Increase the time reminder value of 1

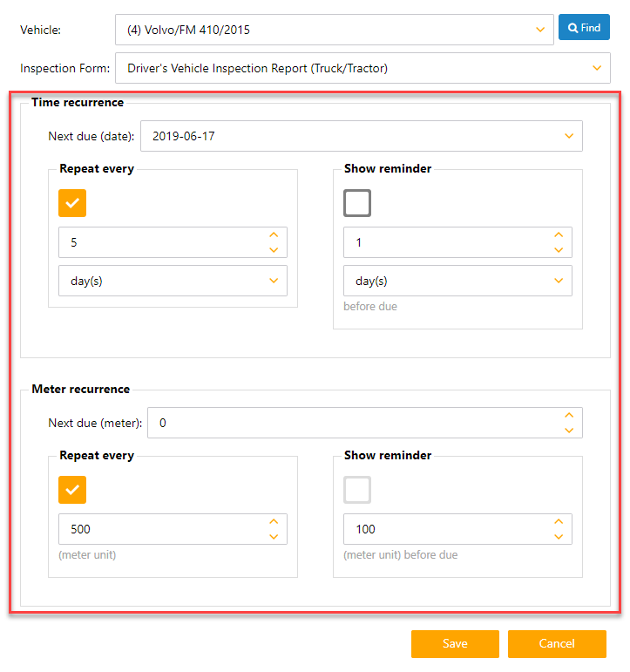coord(559,234)
